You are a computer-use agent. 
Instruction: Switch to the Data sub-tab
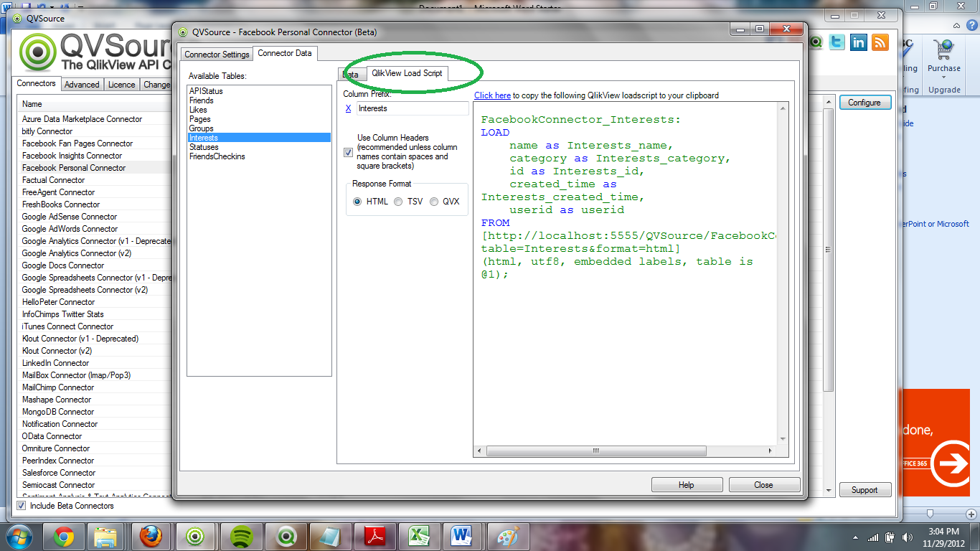tap(351, 75)
